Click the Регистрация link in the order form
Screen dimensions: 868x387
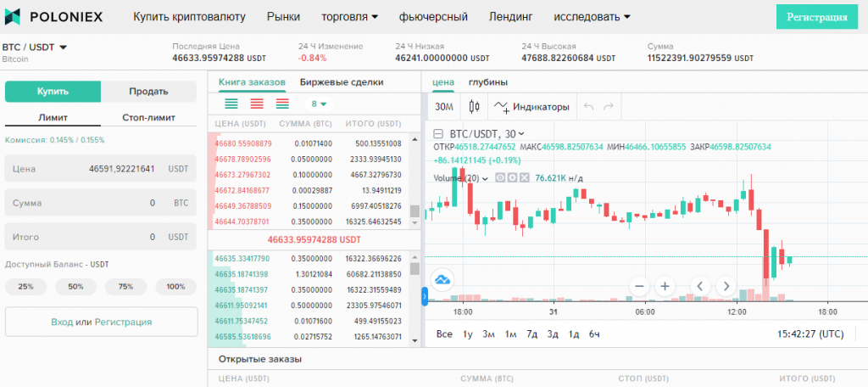[x=123, y=322]
